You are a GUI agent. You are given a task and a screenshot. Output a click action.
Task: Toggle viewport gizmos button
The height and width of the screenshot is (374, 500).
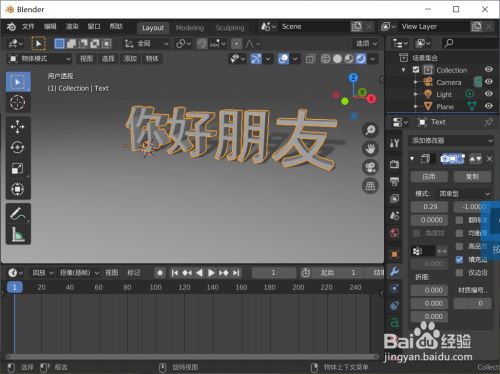click(256, 59)
